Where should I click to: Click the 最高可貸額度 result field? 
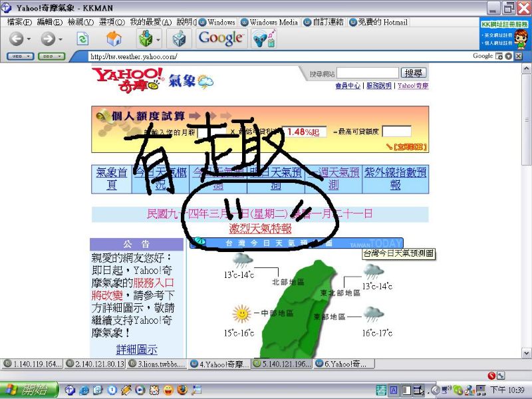coord(396,131)
